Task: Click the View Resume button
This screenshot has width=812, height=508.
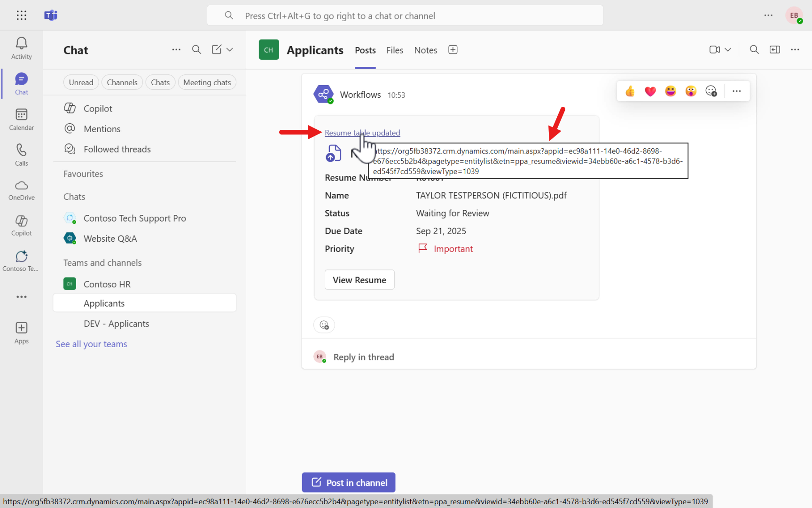Action: pyautogui.click(x=359, y=279)
